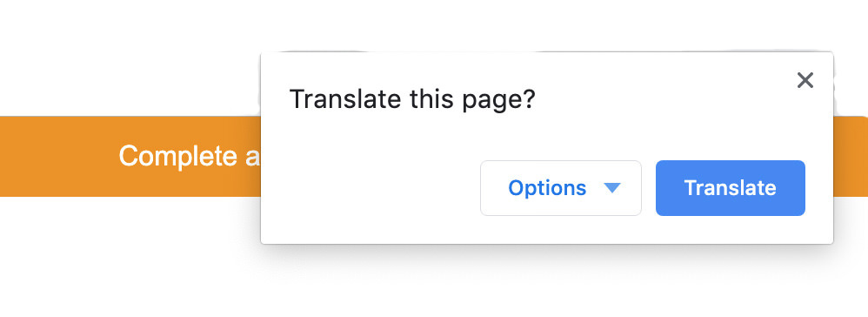
Task: Click empty popup area left of Options
Action: pyautogui.click(x=371, y=188)
